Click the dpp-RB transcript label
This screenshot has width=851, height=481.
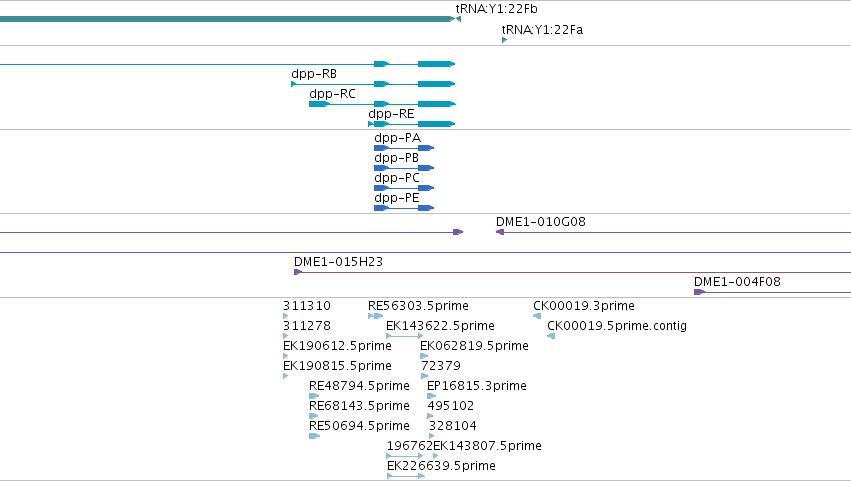pyautogui.click(x=314, y=74)
